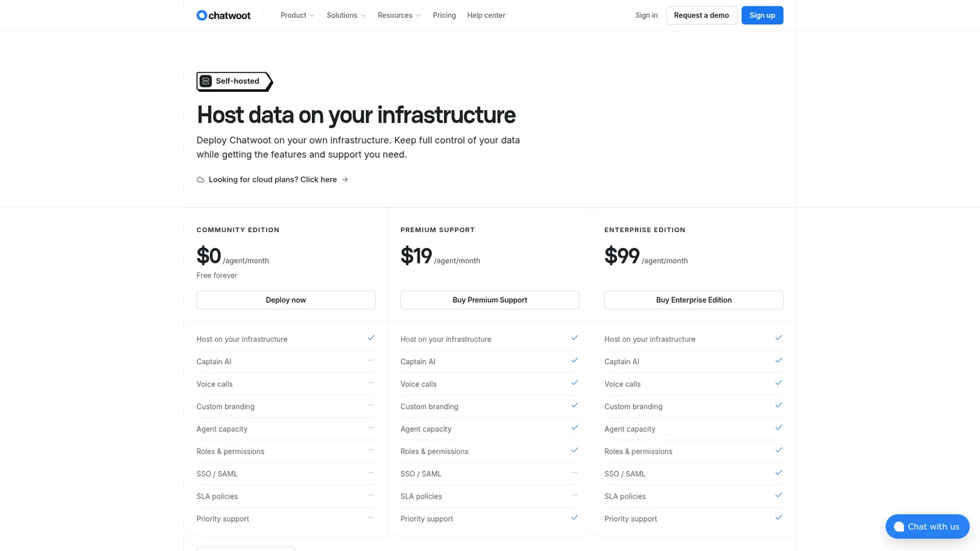The image size is (980, 551).
Task: Open the Chat with us widget
Action: pyautogui.click(x=927, y=527)
